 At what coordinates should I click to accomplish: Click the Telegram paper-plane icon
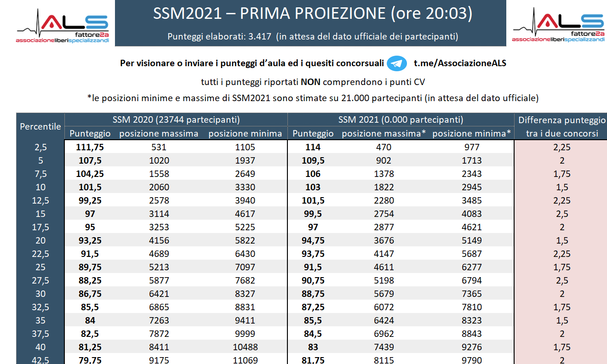396,63
